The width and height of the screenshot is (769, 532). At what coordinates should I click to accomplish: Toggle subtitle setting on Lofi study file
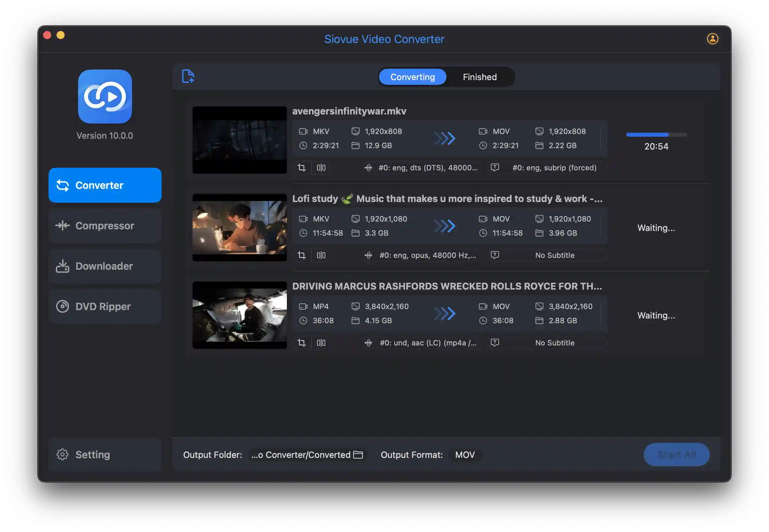[x=494, y=254]
